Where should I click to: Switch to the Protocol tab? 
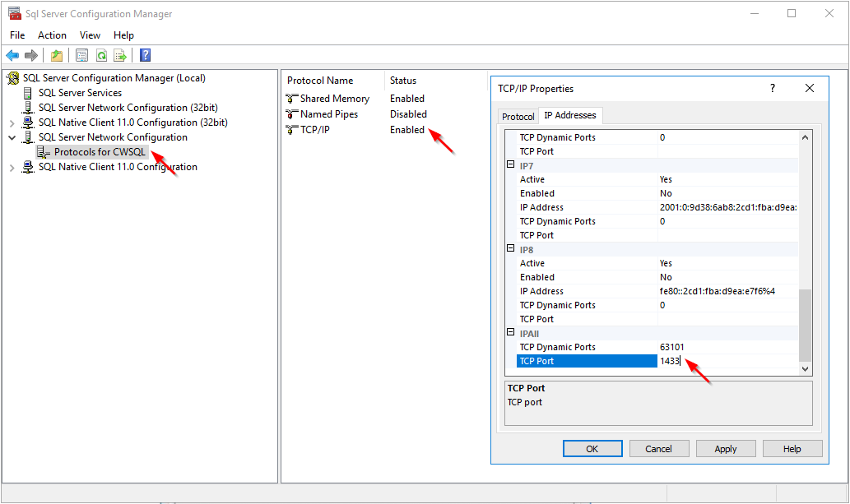tap(518, 117)
